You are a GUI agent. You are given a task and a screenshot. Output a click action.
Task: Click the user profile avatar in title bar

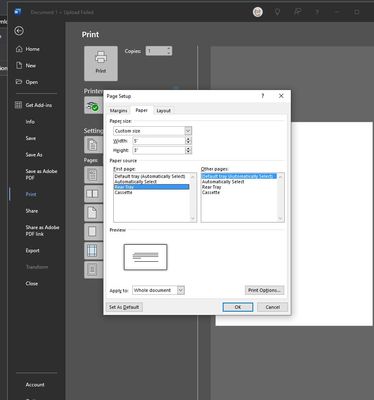[x=258, y=12]
